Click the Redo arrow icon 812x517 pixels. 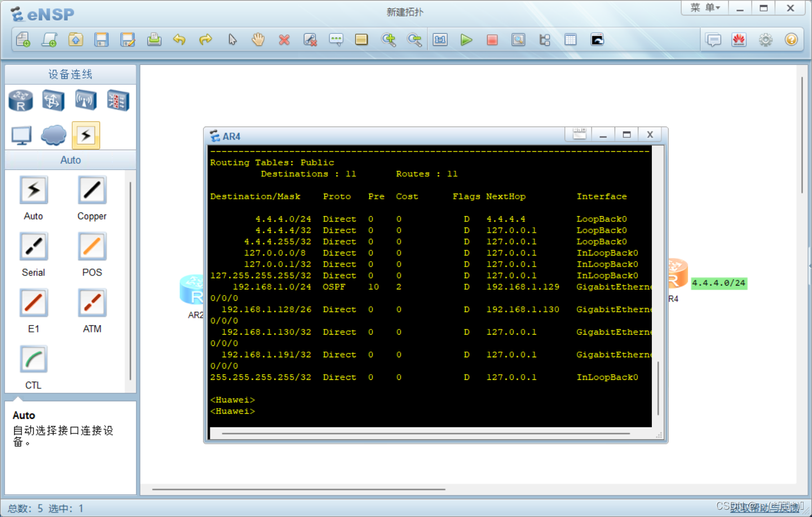(206, 40)
